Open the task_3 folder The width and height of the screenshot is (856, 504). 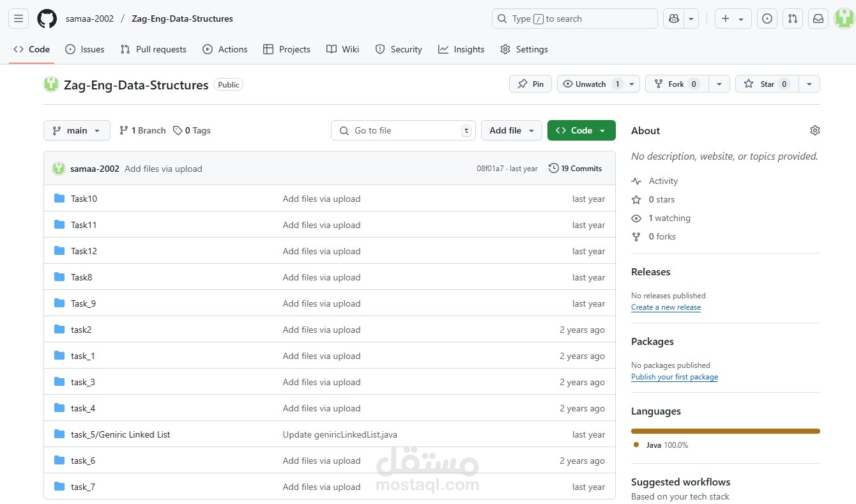pyautogui.click(x=82, y=382)
